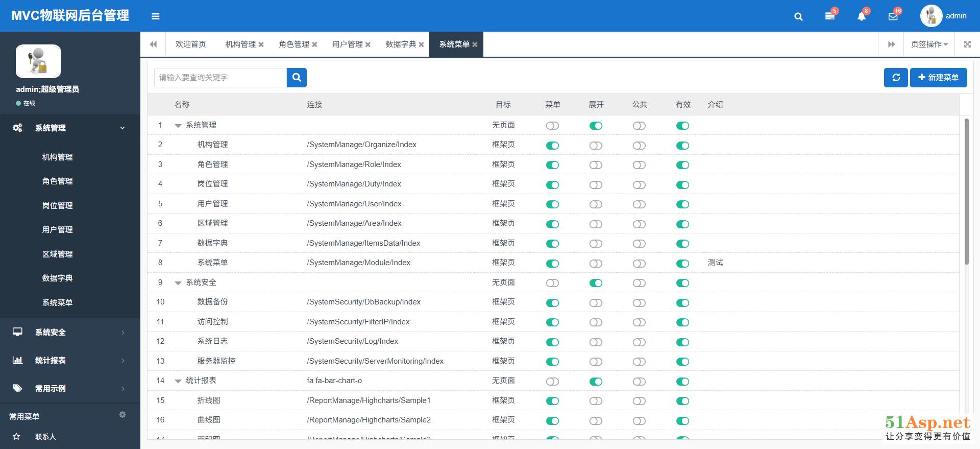Click the 新建菜单 button
The height and width of the screenshot is (449, 980).
point(938,78)
